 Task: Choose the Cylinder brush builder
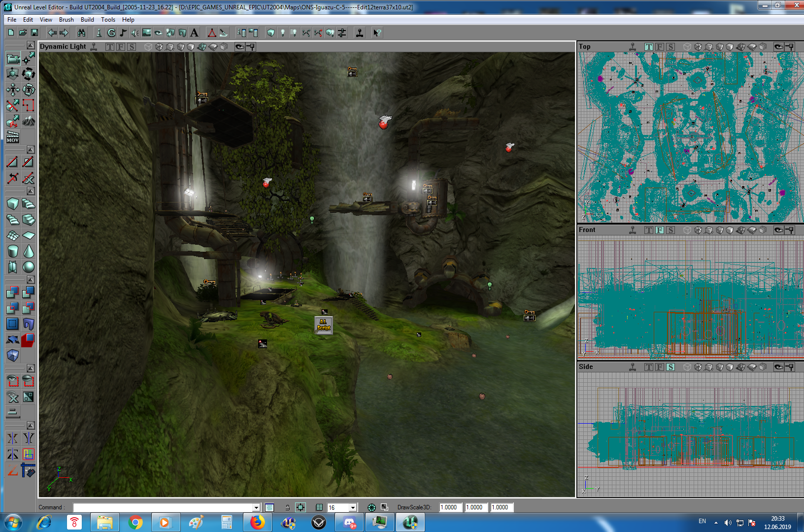13,251
